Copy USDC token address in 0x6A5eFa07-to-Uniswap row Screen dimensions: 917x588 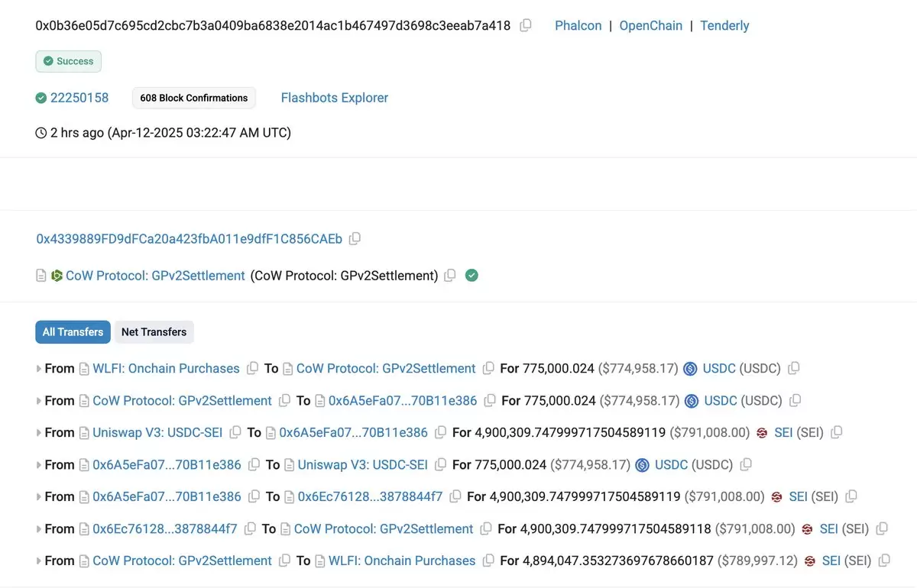[x=746, y=464]
